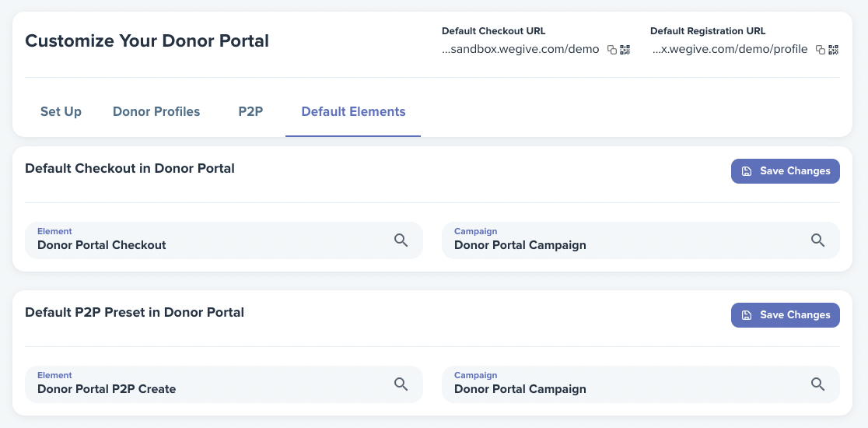
Task: Go to the P2P tab
Action: pyautogui.click(x=250, y=112)
